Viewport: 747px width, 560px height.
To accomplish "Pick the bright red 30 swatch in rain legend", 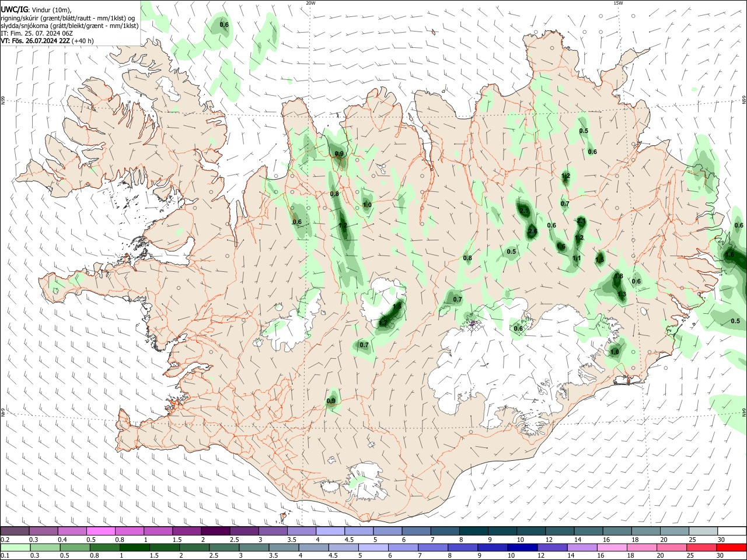I will click(732, 547).
